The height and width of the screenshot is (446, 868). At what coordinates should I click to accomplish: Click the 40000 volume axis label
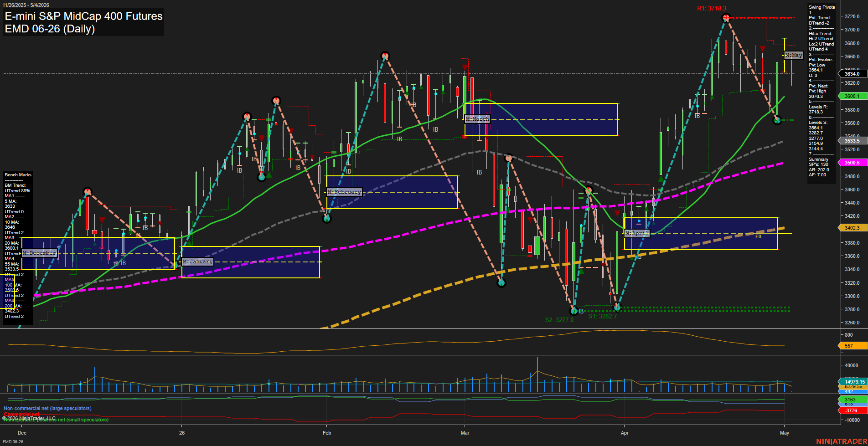(851, 365)
